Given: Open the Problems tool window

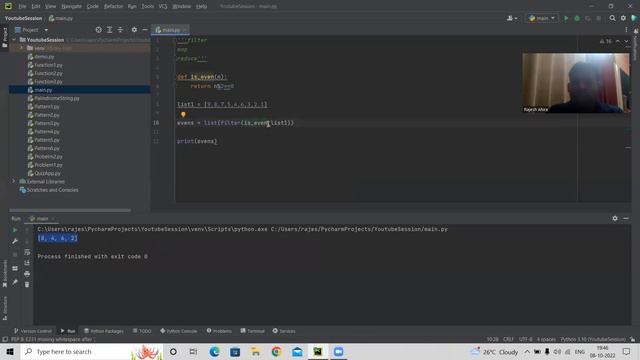Looking at the screenshot, I should (x=219, y=331).
